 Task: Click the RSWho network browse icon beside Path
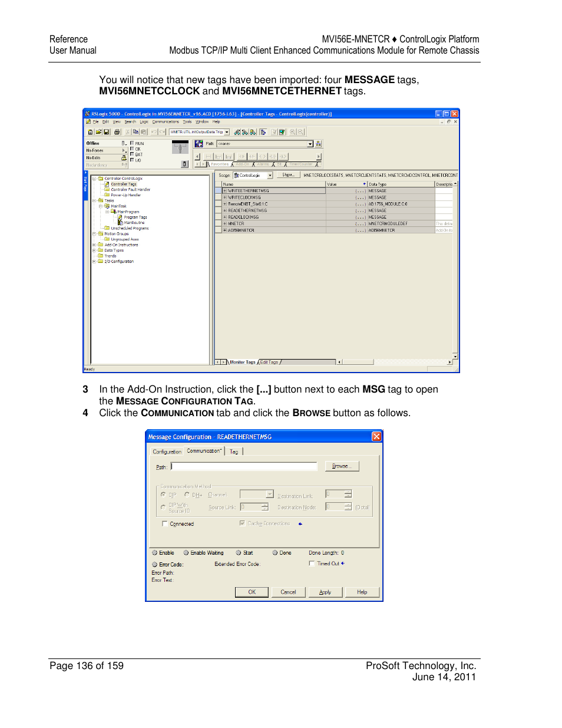tap(318, 144)
